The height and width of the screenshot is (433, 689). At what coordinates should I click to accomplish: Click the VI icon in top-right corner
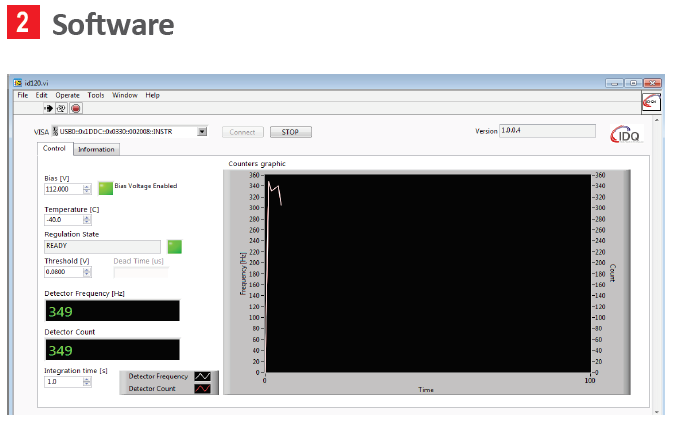point(650,101)
